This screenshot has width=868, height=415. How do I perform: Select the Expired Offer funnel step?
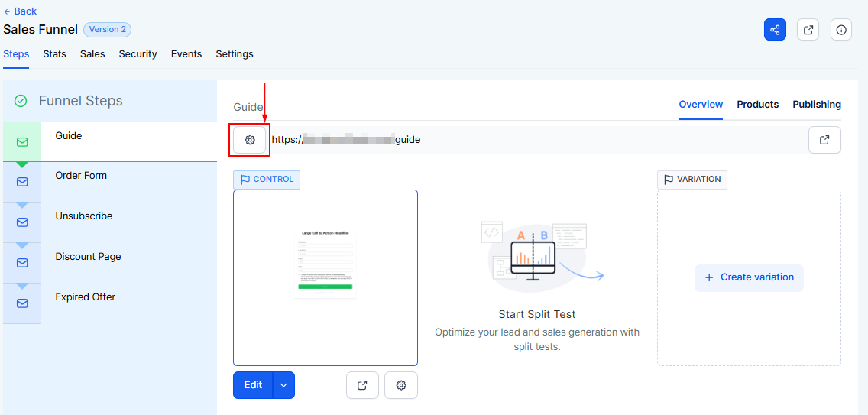(x=109, y=303)
